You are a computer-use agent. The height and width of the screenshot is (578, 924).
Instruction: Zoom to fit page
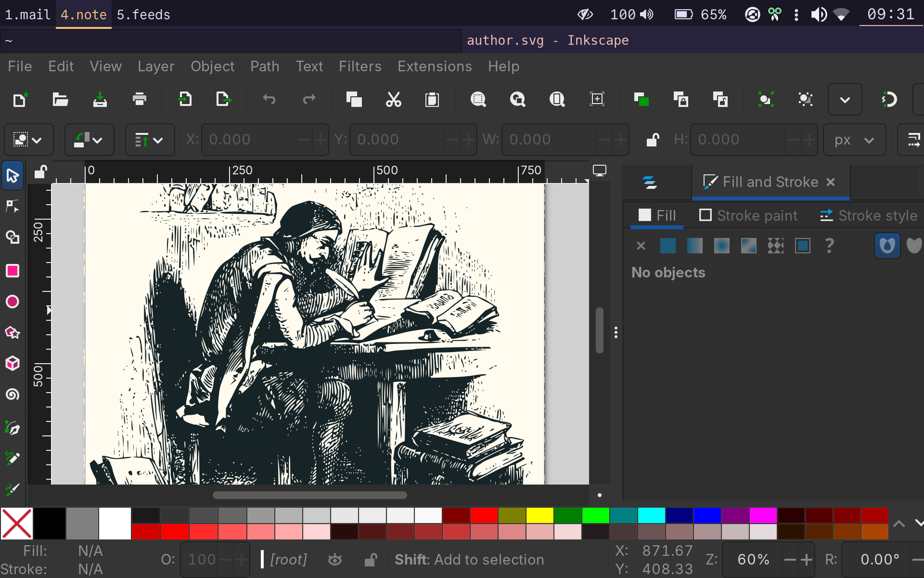coord(557,100)
